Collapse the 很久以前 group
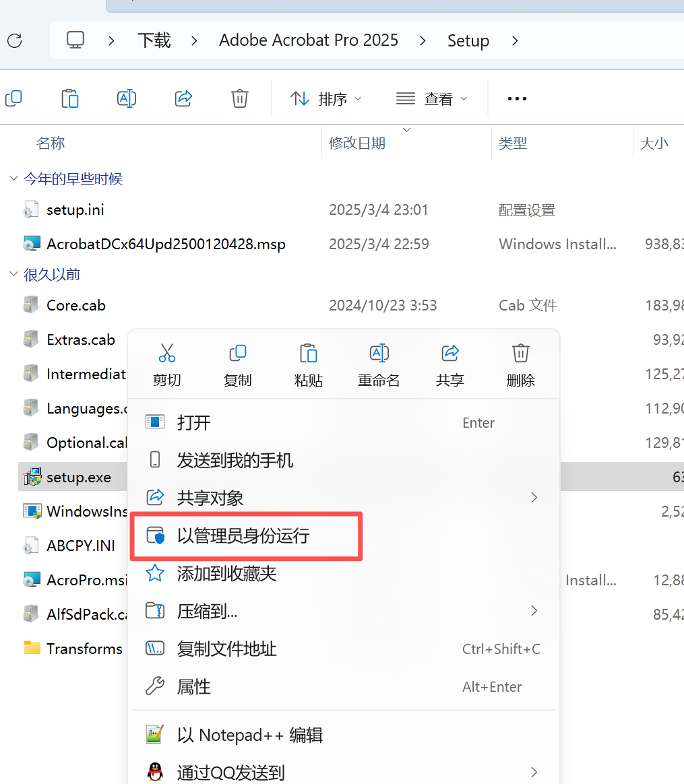Image resolution: width=684 pixels, height=784 pixels. (14, 274)
